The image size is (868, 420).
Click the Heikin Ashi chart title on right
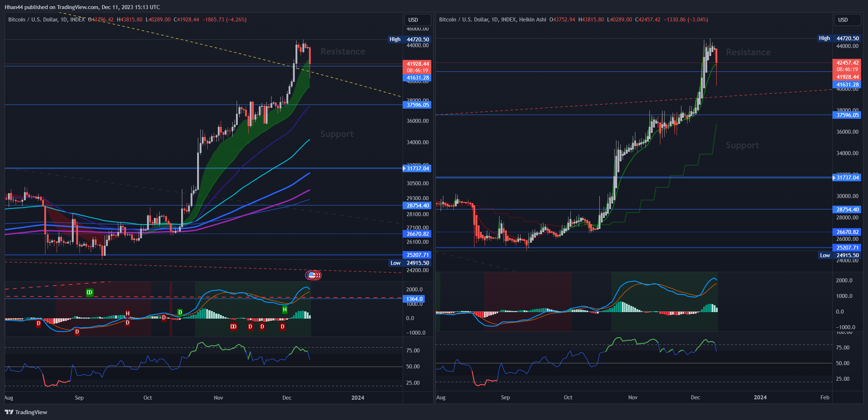[492, 20]
